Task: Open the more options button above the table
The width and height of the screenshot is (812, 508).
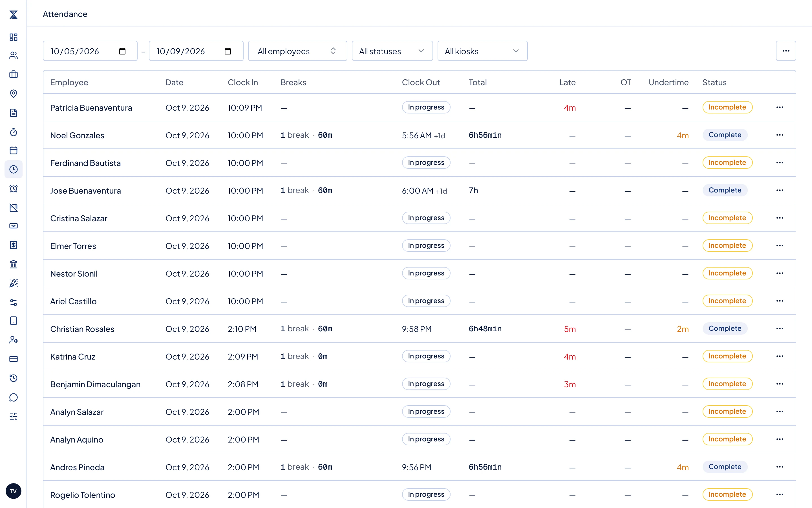Action: point(786,51)
